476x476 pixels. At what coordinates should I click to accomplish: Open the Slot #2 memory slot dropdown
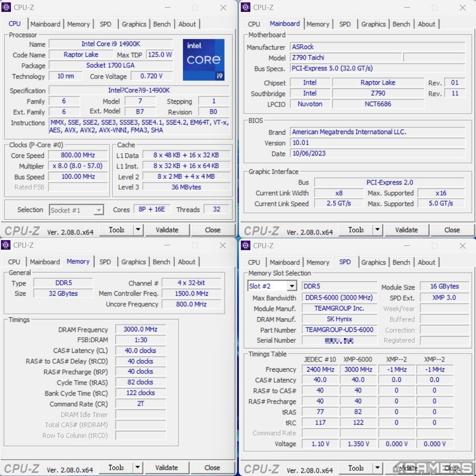point(292,286)
